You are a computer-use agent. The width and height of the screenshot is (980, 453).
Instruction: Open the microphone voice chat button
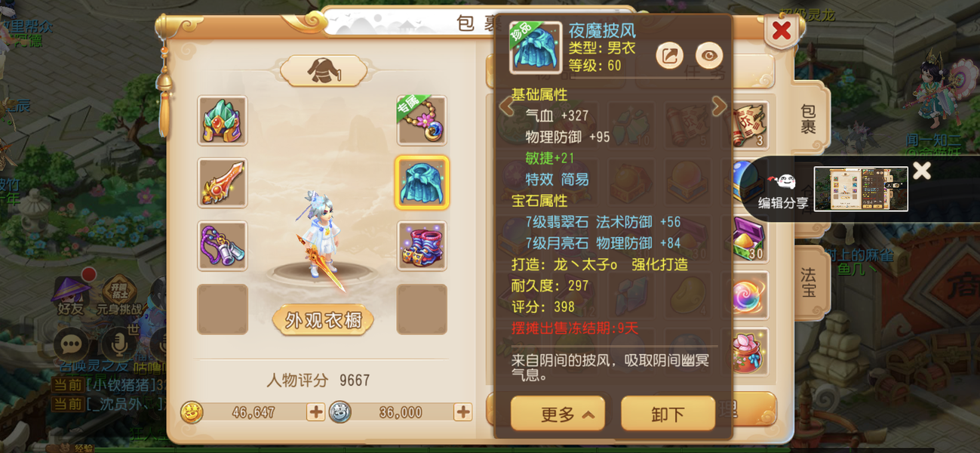tap(119, 345)
